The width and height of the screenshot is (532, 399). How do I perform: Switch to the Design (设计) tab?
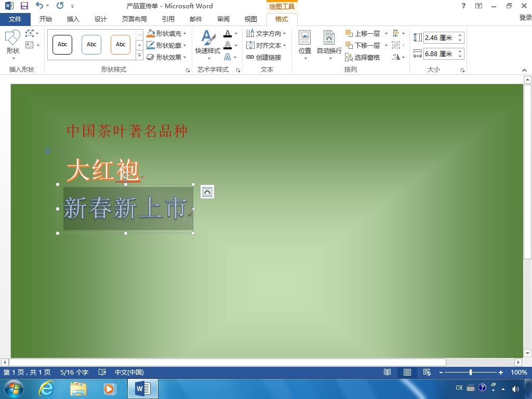(100, 19)
